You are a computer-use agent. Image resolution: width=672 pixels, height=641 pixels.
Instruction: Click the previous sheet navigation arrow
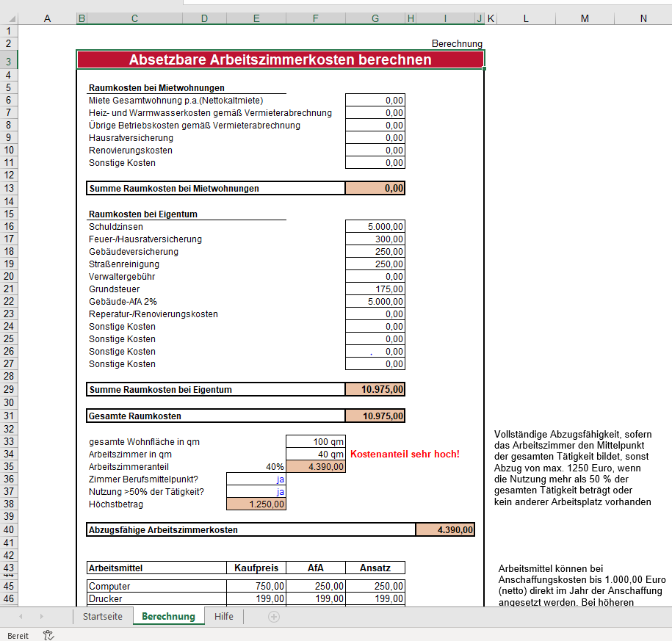(21, 617)
